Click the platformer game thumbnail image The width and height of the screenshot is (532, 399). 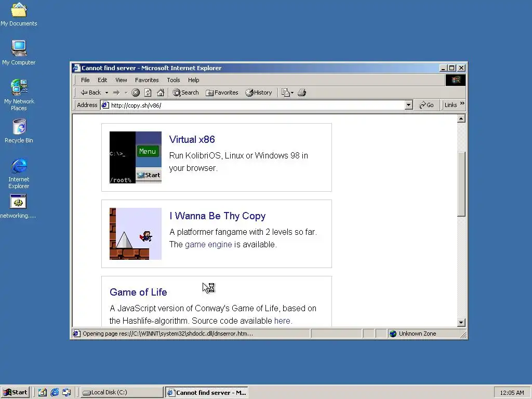click(136, 234)
